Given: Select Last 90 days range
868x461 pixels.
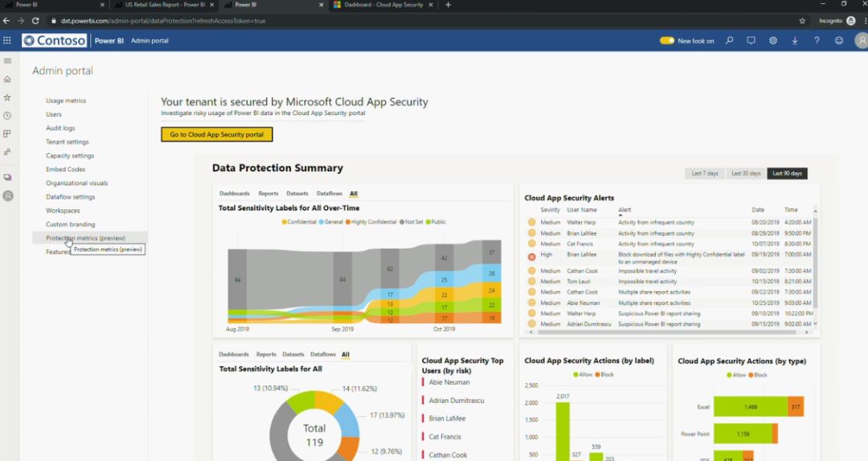Looking at the screenshot, I should tap(787, 174).
